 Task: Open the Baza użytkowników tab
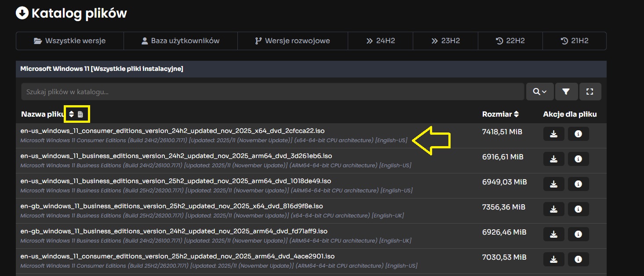click(x=180, y=41)
